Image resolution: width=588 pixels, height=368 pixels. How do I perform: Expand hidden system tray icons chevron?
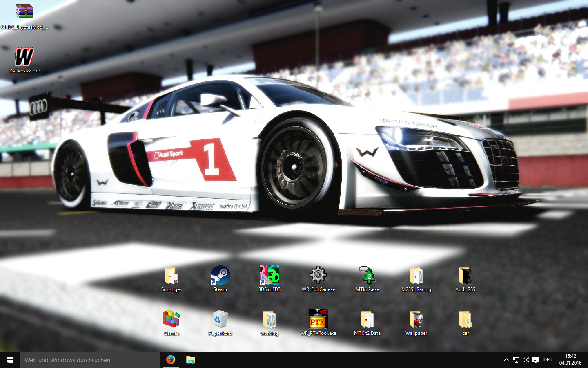506,360
